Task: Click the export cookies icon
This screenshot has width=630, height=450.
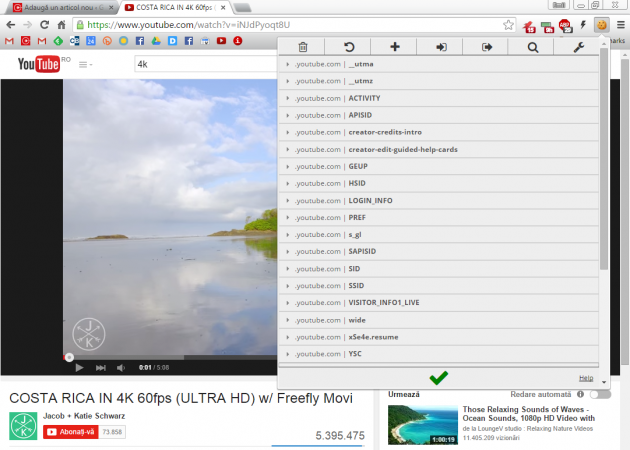Action: pyautogui.click(x=487, y=47)
